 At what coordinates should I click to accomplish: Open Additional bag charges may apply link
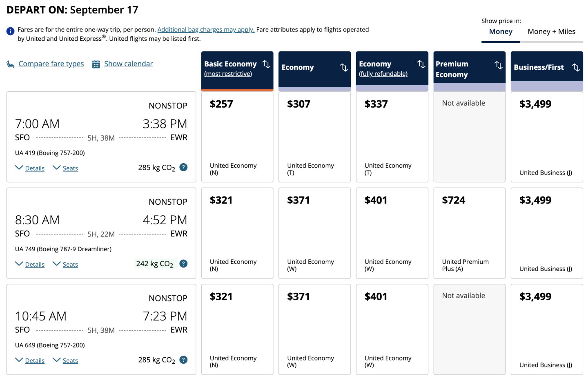pos(206,30)
